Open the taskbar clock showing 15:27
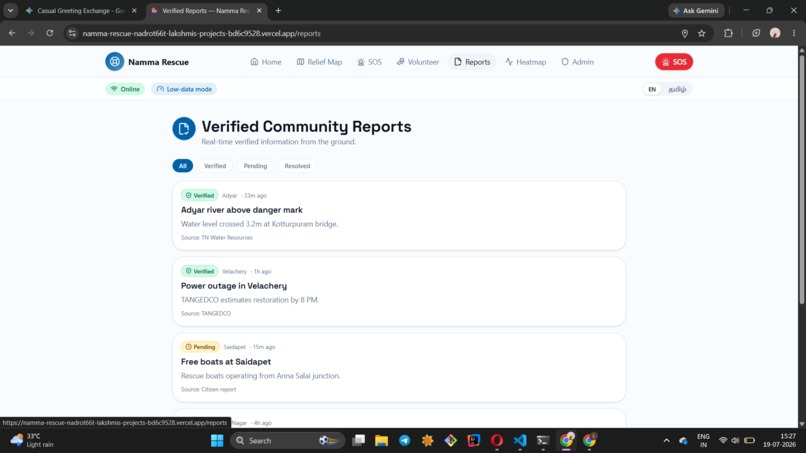 point(779,441)
